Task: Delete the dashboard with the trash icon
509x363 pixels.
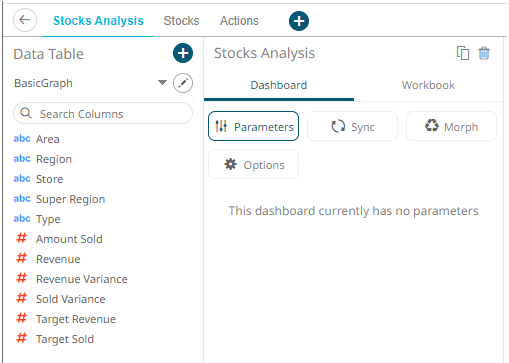Action: [484, 53]
